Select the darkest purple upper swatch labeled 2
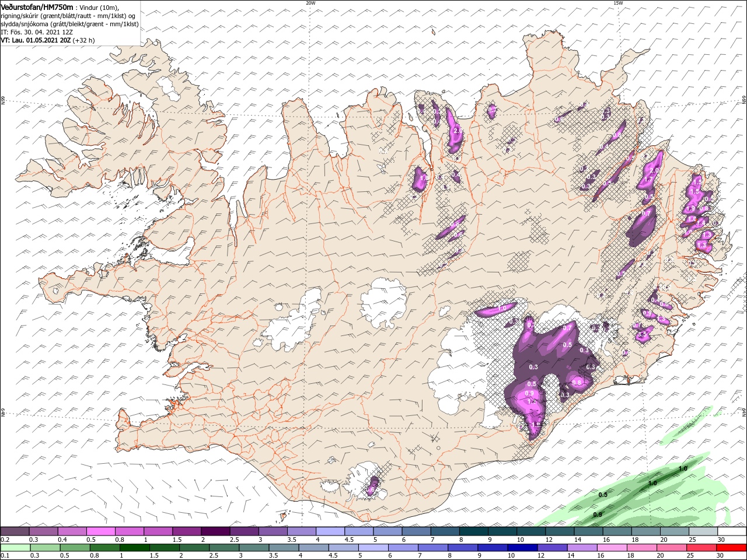 (215, 531)
